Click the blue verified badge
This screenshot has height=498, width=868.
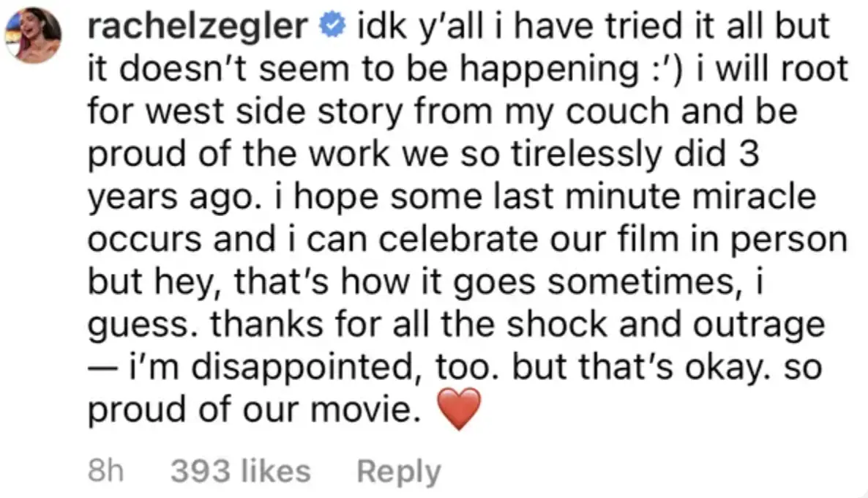333,28
